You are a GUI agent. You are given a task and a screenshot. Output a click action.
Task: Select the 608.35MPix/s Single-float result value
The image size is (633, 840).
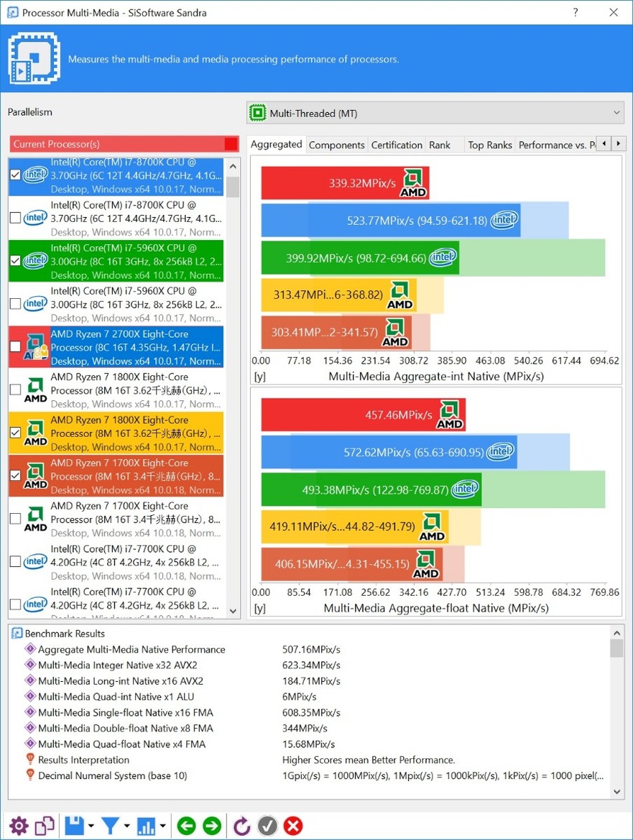click(312, 713)
